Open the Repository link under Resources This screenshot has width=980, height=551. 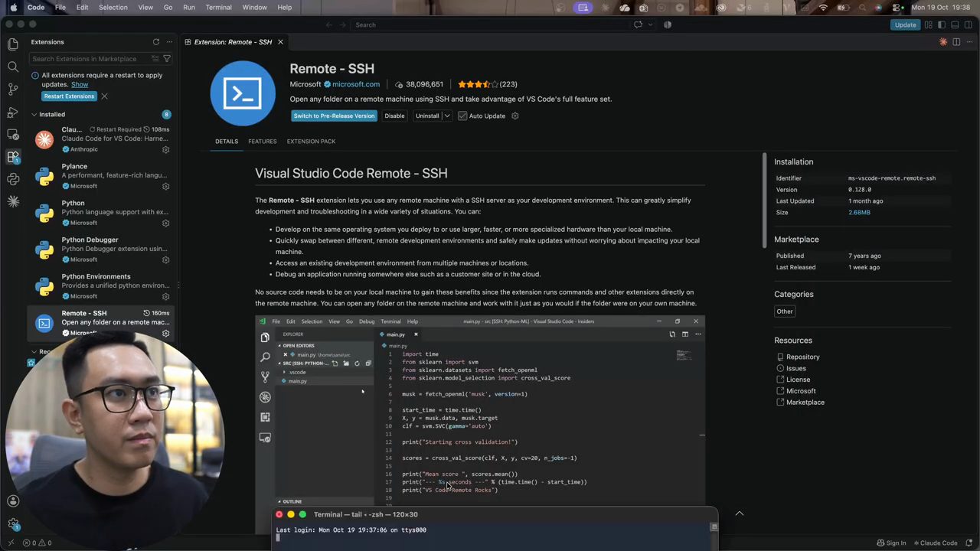(x=802, y=357)
